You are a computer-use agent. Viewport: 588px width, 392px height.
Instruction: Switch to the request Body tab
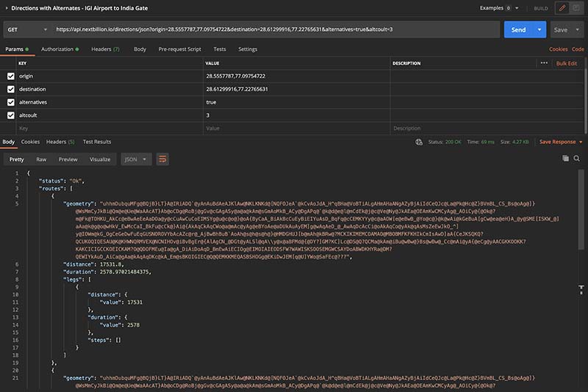pos(140,49)
